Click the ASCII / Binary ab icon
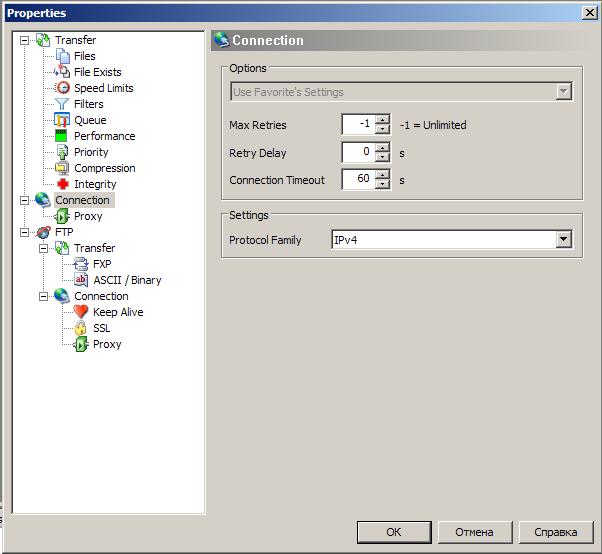This screenshot has height=554, width=602. pyautogui.click(x=81, y=280)
